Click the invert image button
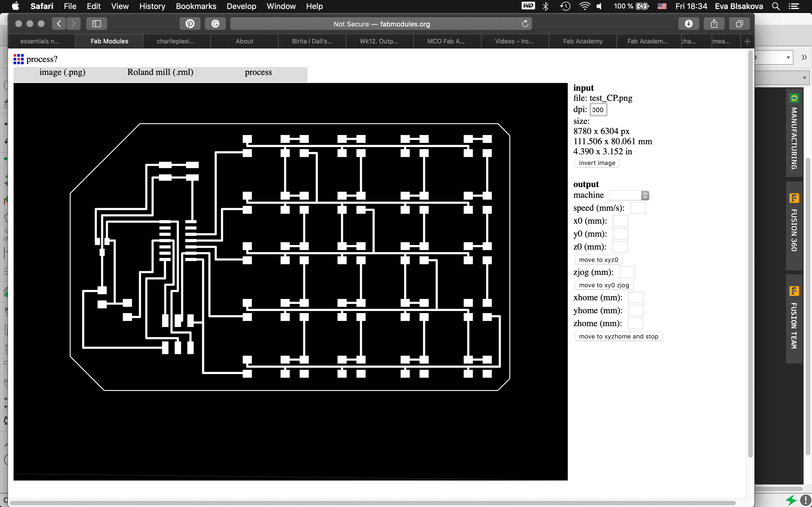The width and height of the screenshot is (812, 507). click(597, 163)
